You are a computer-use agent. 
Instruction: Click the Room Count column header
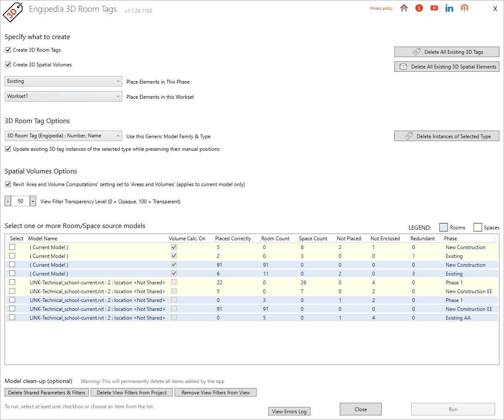click(x=279, y=239)
